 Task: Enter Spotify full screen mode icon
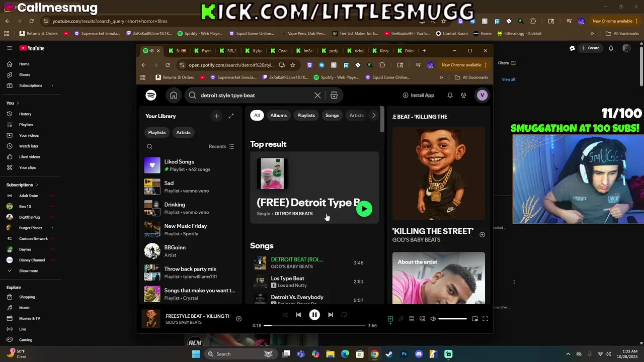(x=486, y=319)
